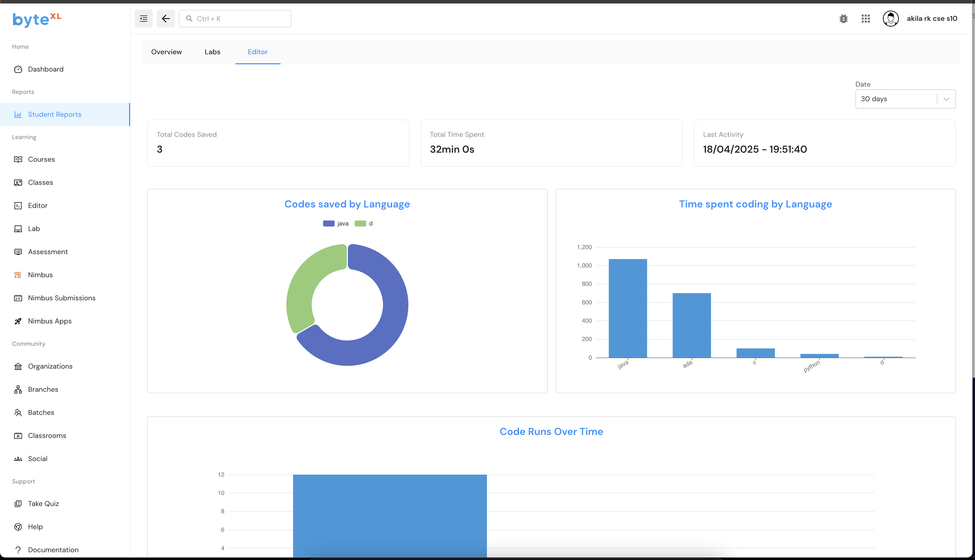Click the back arrow button
This screenshot has height=560, width=975.
(x=166, y=19)
